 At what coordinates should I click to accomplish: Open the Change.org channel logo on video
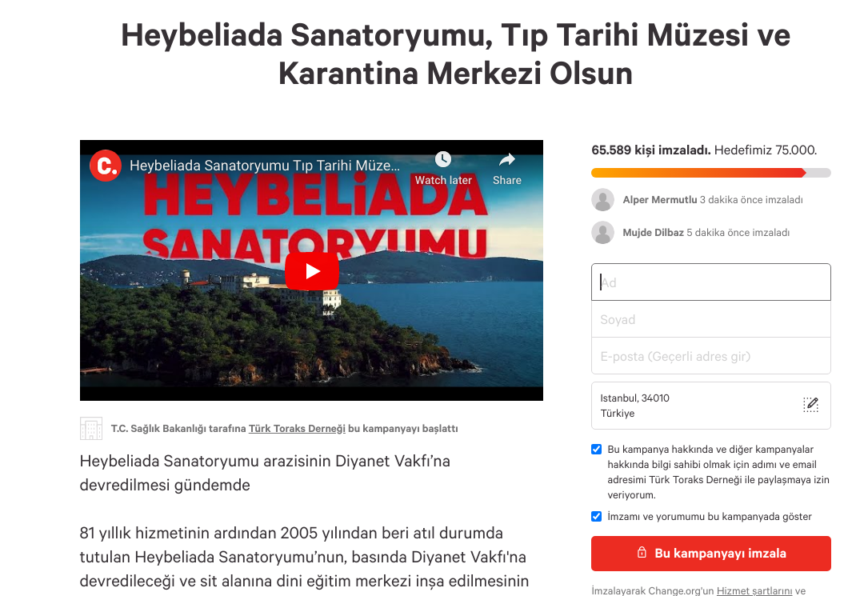point(106,166)
